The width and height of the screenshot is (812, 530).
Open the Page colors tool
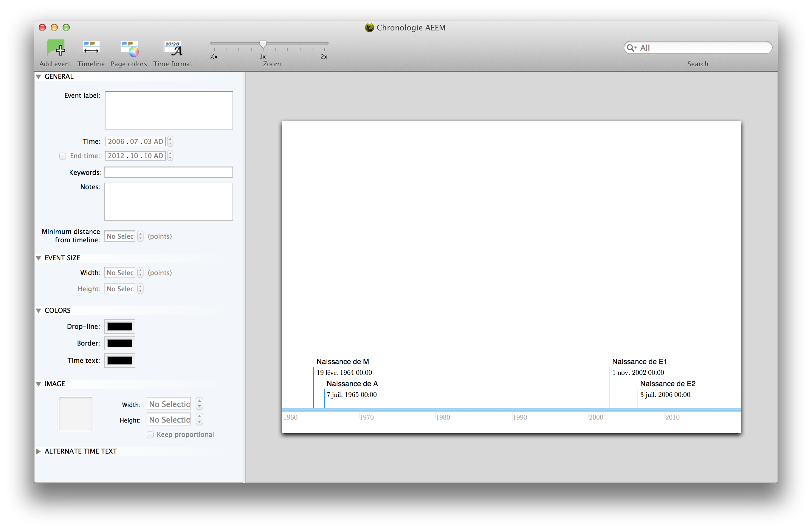point(129,48)
